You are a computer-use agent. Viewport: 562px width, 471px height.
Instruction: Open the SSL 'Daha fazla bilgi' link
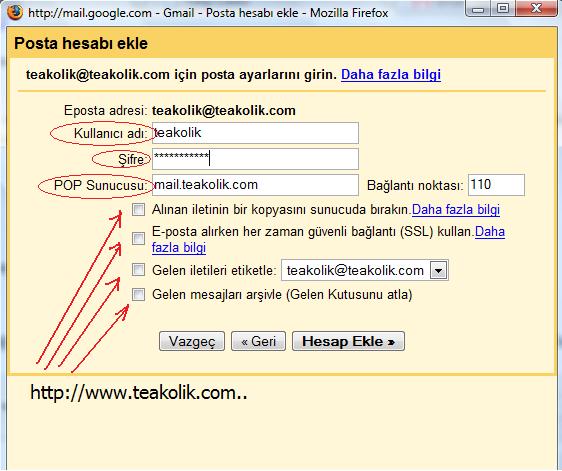tap(328, 239)
